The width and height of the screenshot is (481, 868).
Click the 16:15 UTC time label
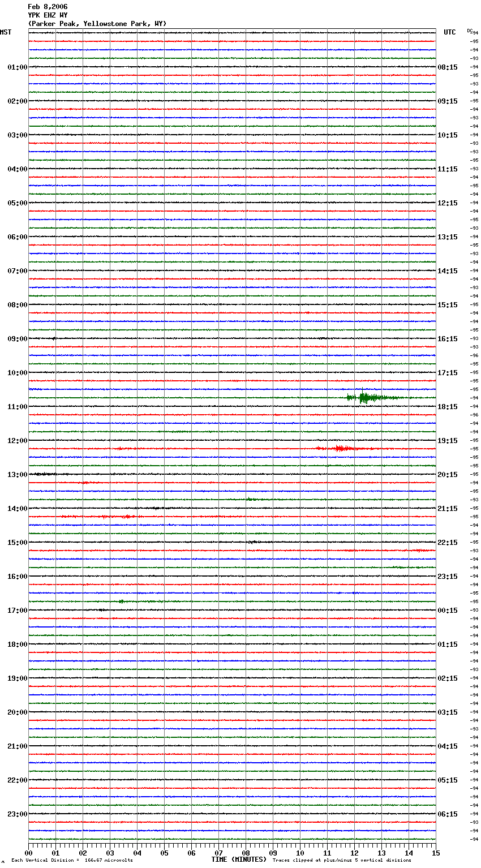[x=448, y=339]
